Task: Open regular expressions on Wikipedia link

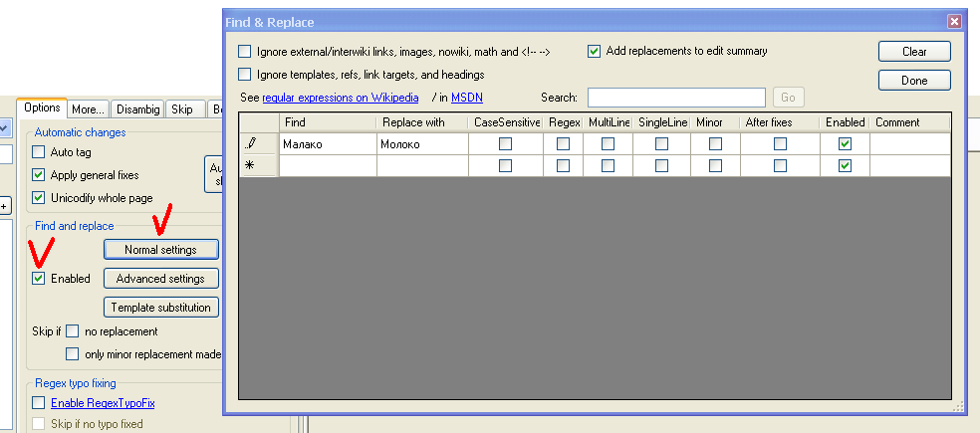Action: point(341,99)
